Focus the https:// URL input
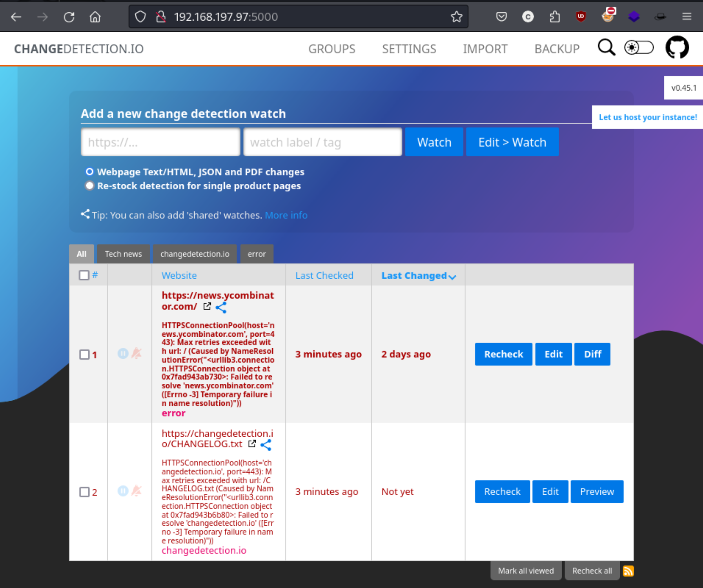Screen dimensions: 703x588 point(160,142)
